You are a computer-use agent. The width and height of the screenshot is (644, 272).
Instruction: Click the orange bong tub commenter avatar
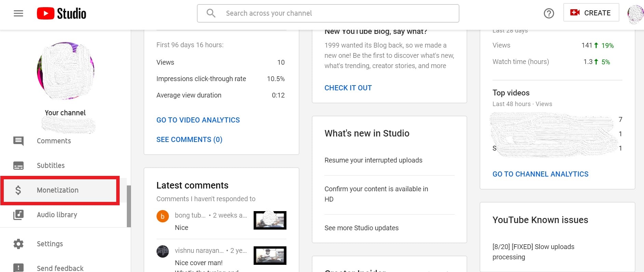(163, 216)
